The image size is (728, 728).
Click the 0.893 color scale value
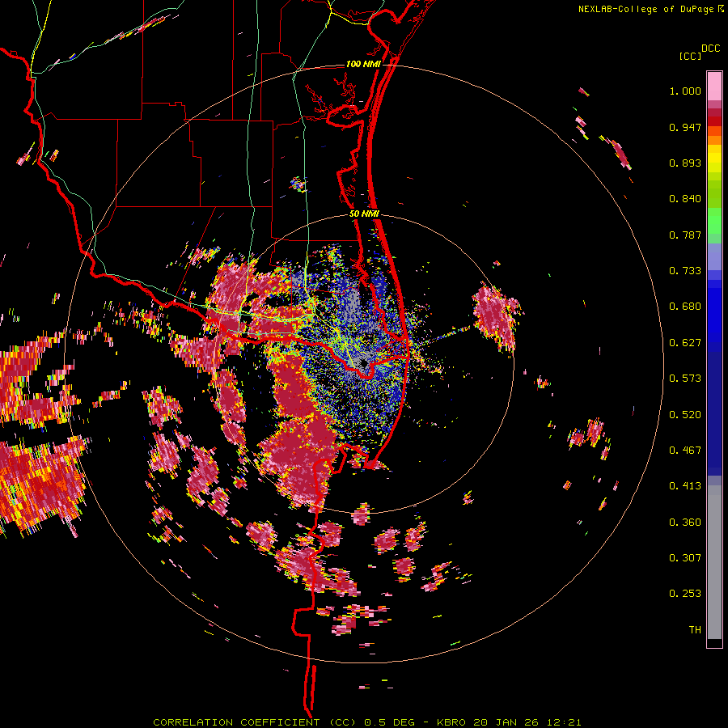click(685, 163)
